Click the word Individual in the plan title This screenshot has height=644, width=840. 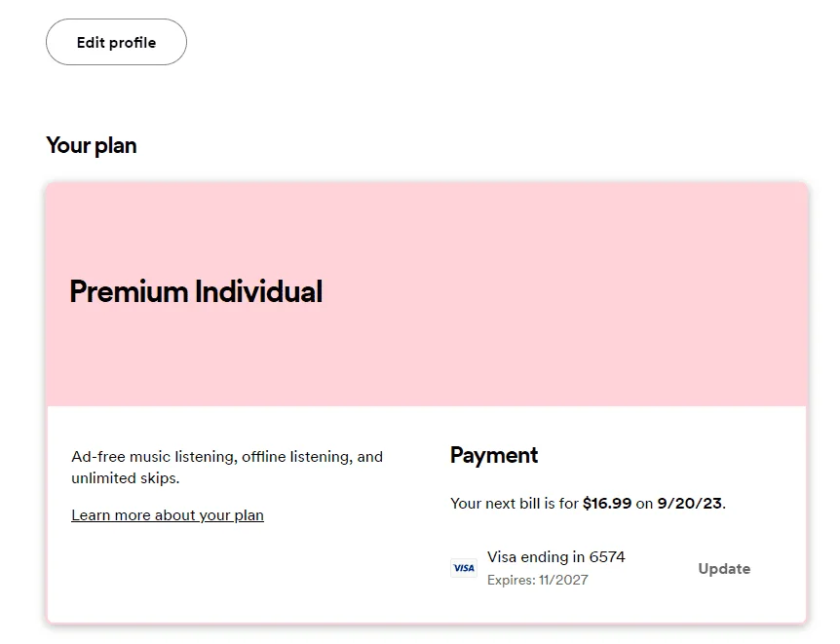[259, 291]
